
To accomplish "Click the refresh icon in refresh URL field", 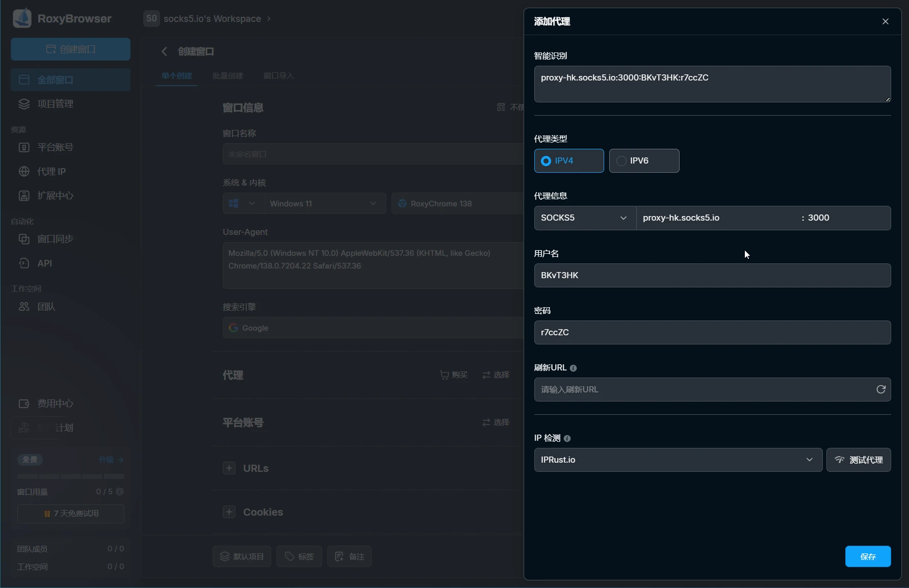I will coord(880,389).
